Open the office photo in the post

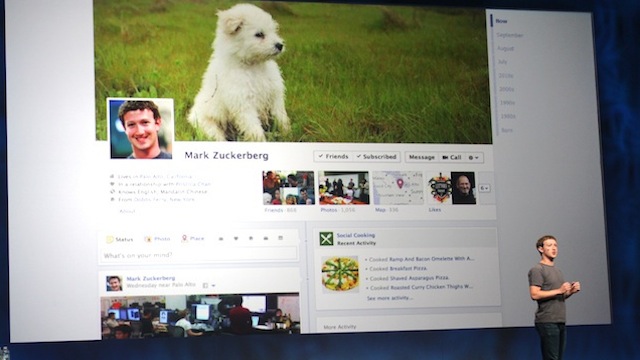click(x=200, y=316)
